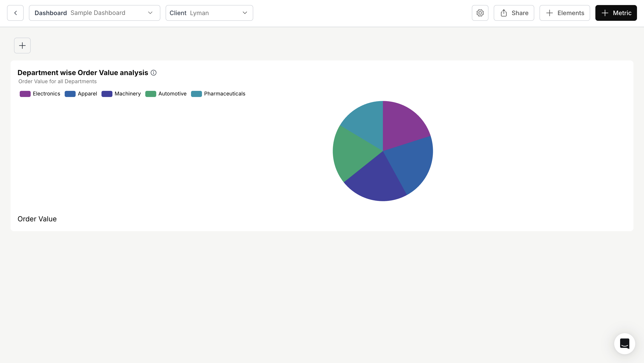Image resolution: width=644 pixels, height=363 pixels.
Task: Click the plus icon inside Elements button
Action: pos(550,13)
